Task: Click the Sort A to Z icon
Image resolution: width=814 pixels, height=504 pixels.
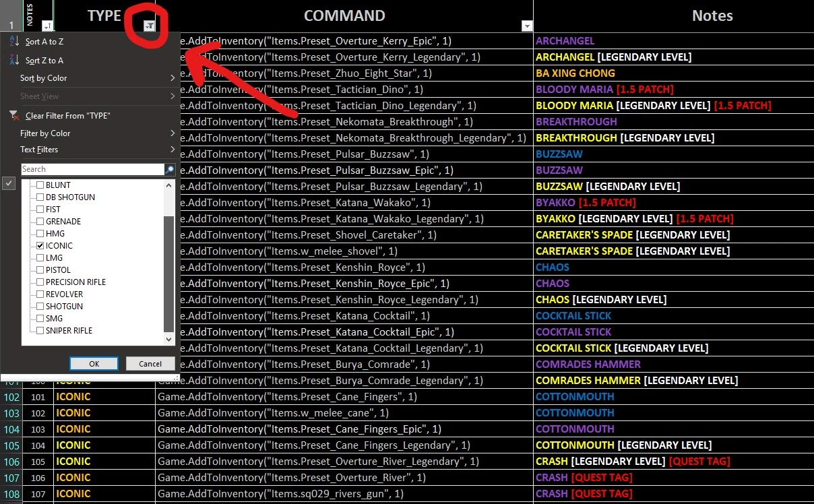Action: (14, 42)
